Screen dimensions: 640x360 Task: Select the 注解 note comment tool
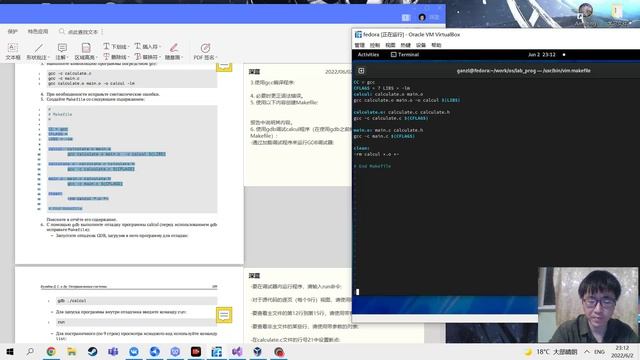[x=61, y=51]
